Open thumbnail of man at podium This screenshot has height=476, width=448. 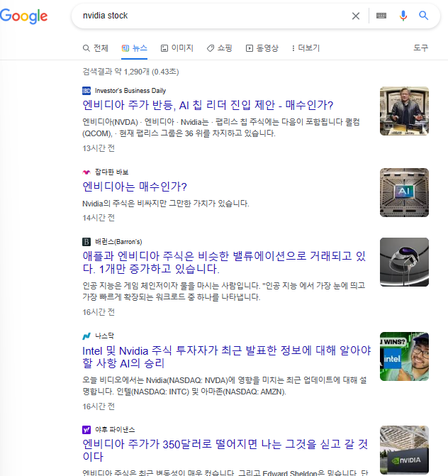(x=404, y=111)
